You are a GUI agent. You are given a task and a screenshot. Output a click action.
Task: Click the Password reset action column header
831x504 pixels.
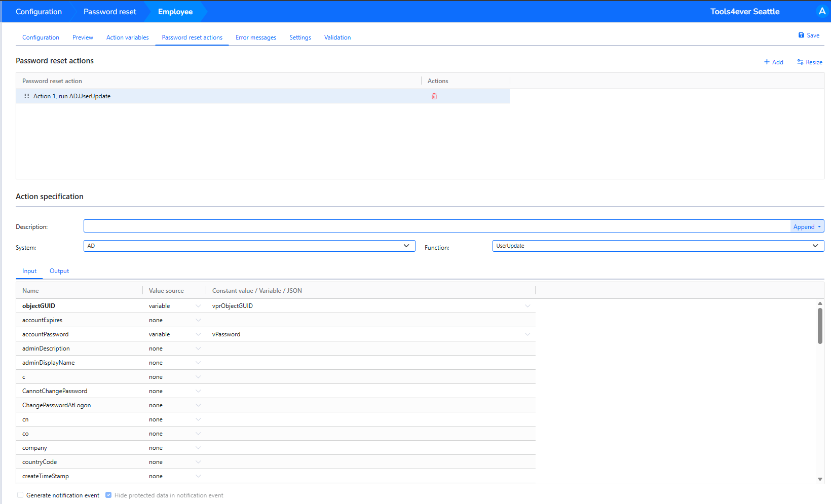[x=52, y=81]
